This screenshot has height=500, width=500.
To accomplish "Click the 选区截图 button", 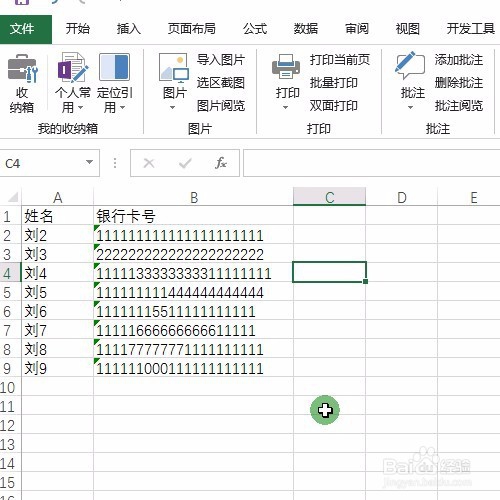I will [221, 83].
